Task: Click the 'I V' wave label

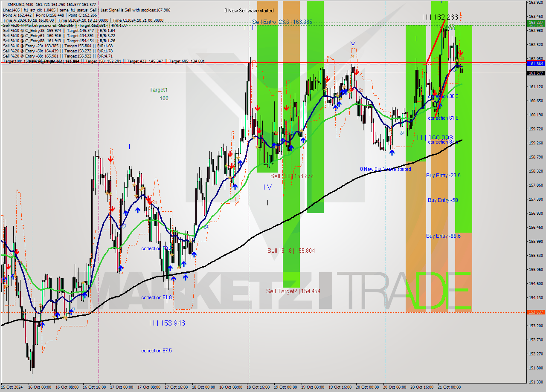Action: [267, 187]
